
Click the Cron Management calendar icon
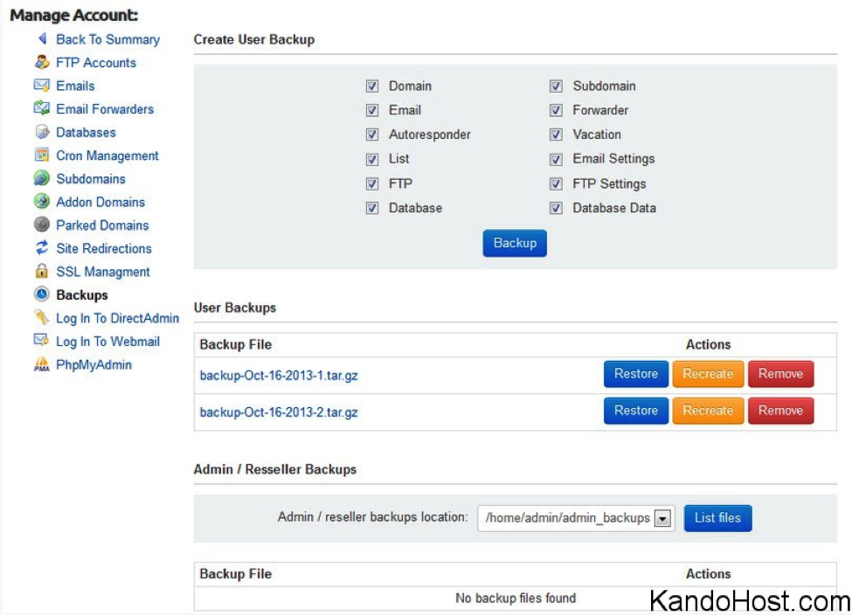point(42,155)
